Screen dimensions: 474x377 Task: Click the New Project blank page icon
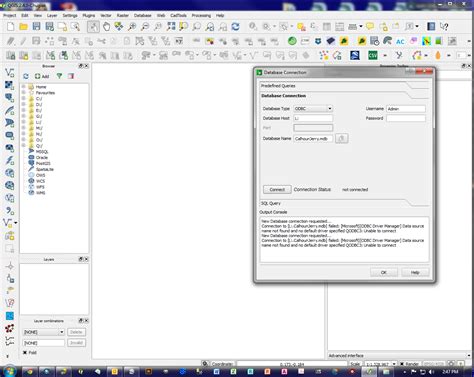coord(11,27)
